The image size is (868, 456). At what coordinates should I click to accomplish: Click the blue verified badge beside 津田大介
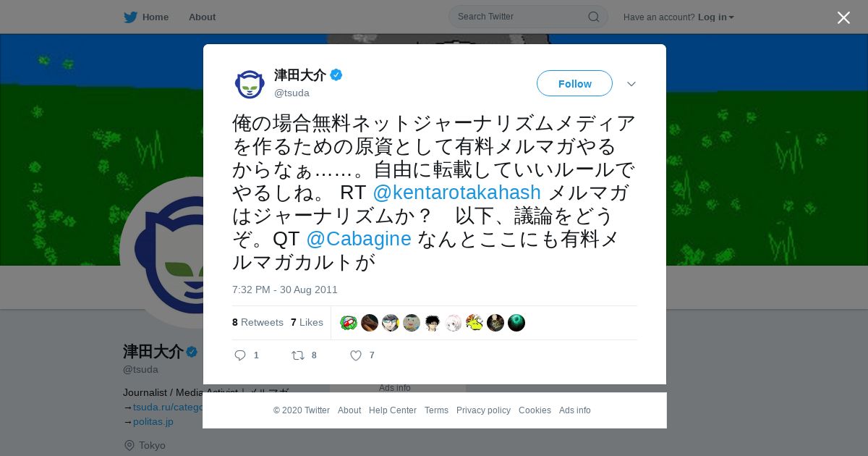click(x=336, y=75)
